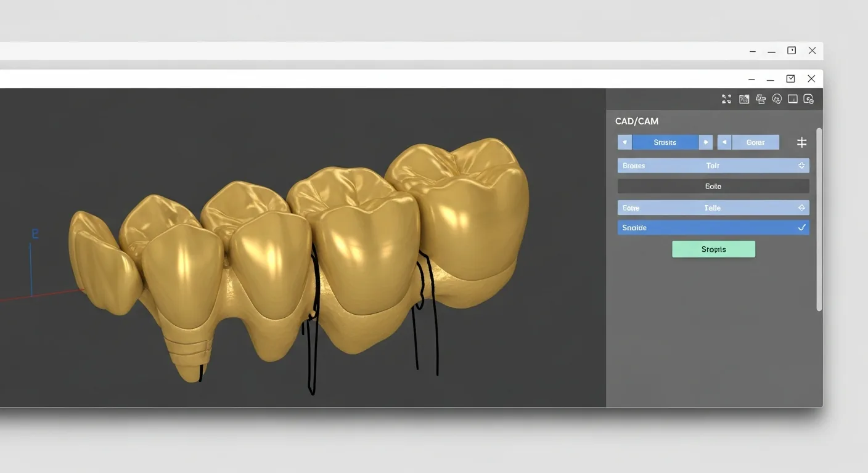Click the dark Eolte bar
This screenshot has height=473, width=868.
pos(713,186)
